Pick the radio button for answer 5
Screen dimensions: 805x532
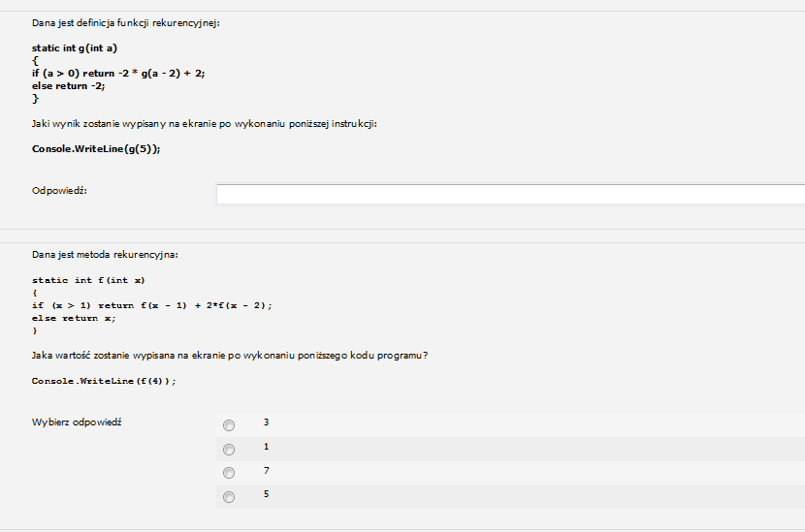[x=229, y=496]
